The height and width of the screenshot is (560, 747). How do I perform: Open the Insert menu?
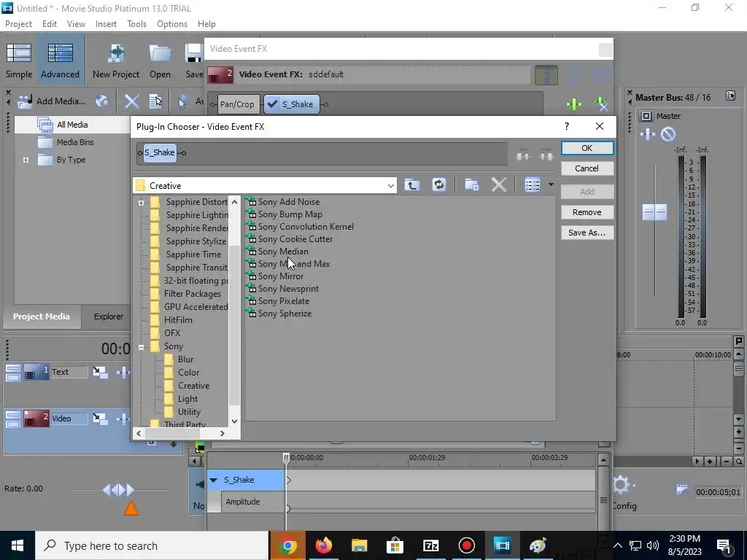click(106, 24)
